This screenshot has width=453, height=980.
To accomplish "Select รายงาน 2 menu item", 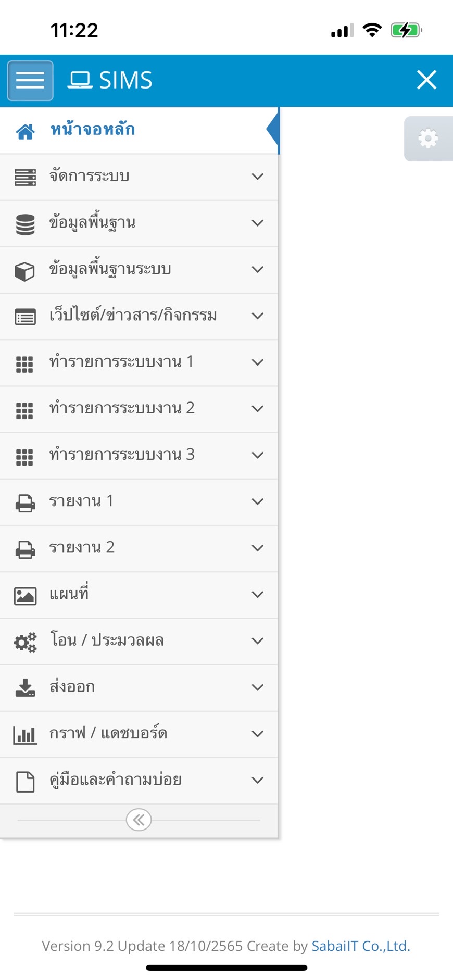I will 82,548.
